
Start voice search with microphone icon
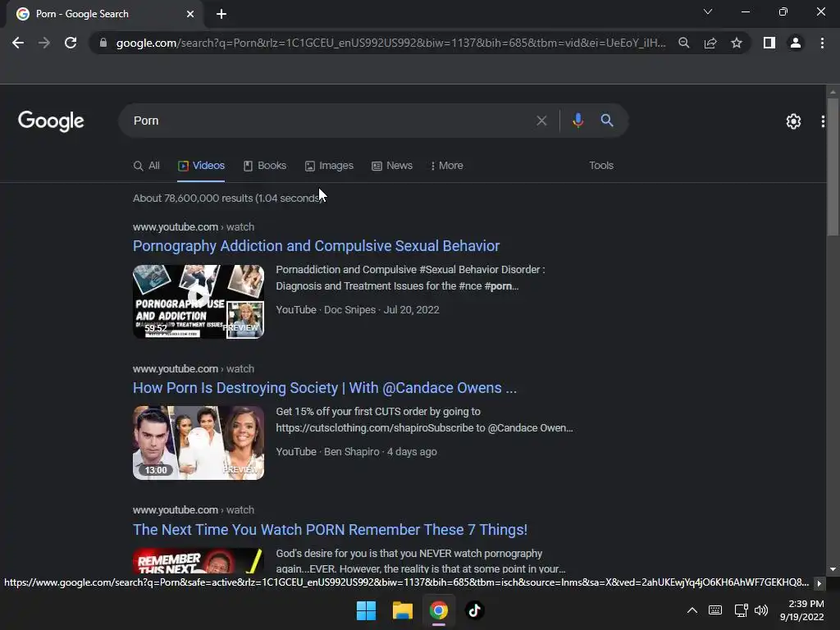coord(577,121)
